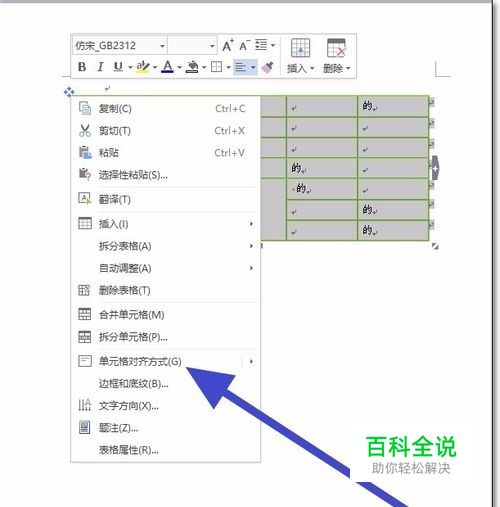Click the table move handle
This screenshot has width=500, height=507.
pyautogui.click(x=69, y=92)
